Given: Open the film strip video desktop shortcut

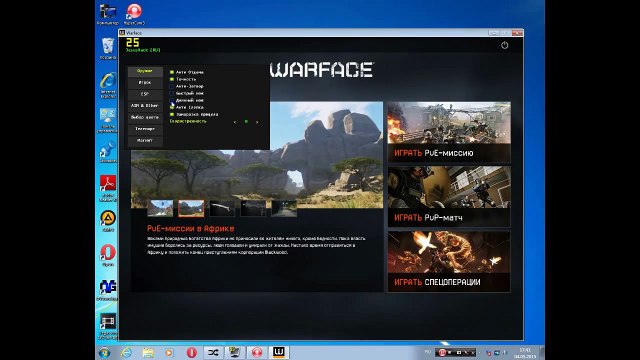Looking at the screenshot, I should [x=108, y=326].
